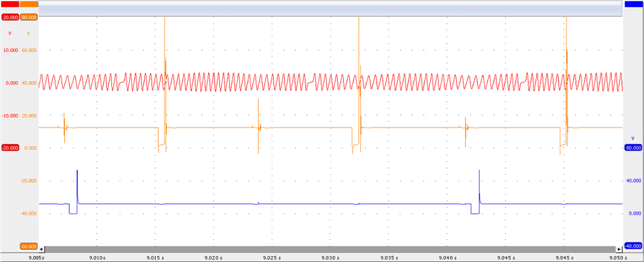The width and height of the screenshot is (644, 262).
Task: Click the 9.005 s time axis label
Action: click(x=37, y=257)
